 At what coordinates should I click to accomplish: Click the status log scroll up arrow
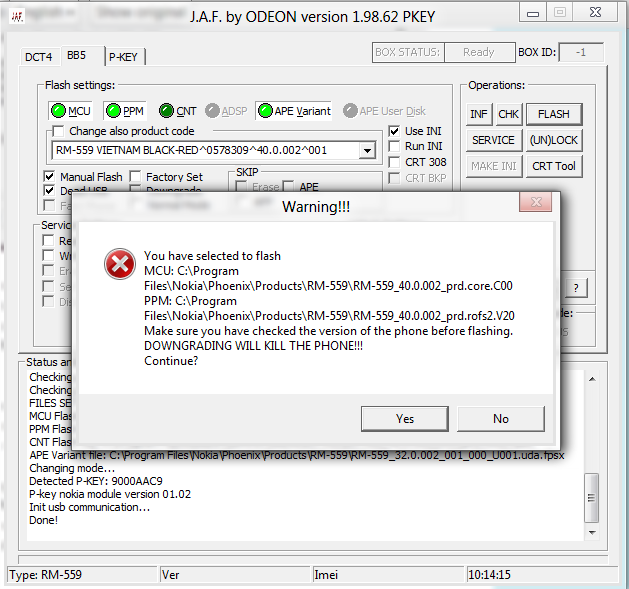[x=592, y=379]
